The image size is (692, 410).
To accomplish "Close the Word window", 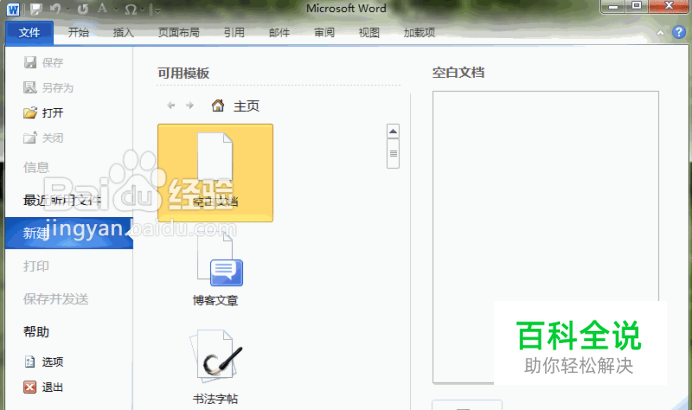I will coord(669,6).
